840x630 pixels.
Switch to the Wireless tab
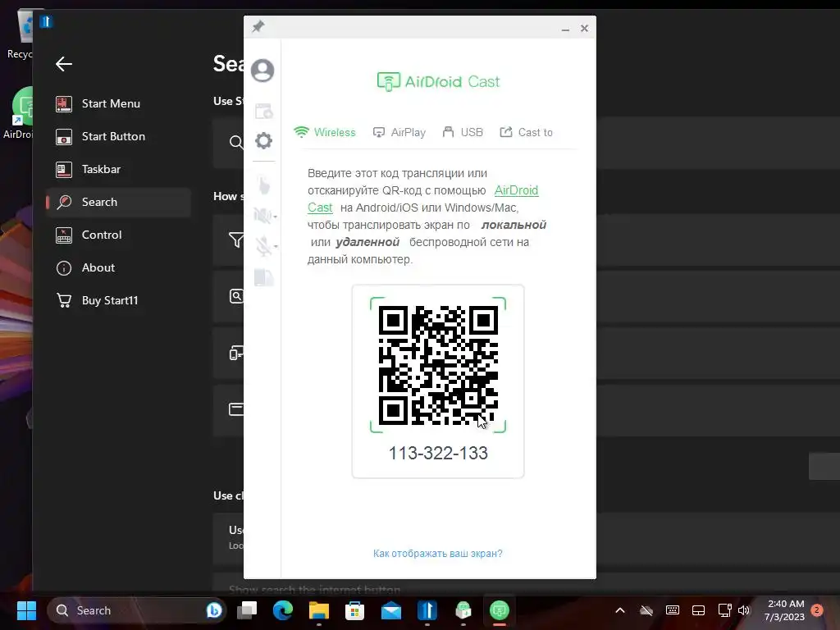click(325, 132)
